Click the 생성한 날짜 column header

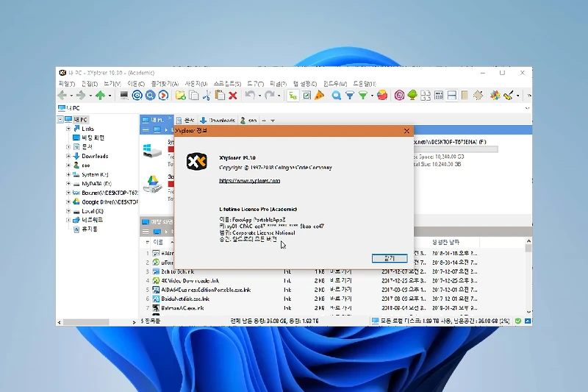tap(446, 242)
